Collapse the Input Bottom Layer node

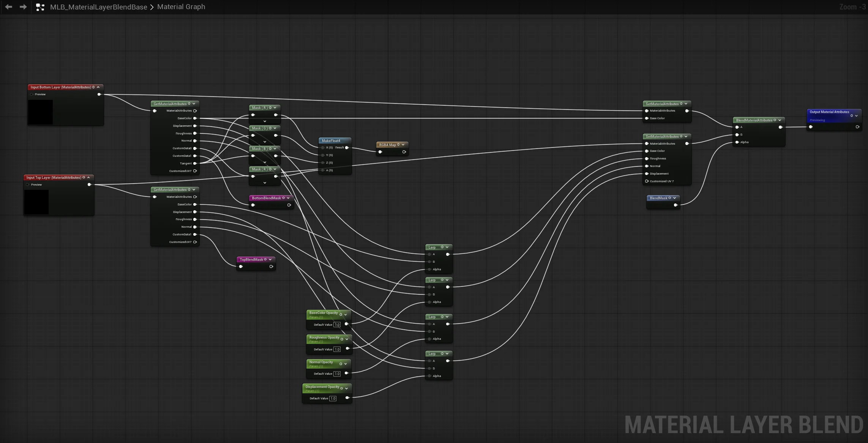[x=98, y=87]
